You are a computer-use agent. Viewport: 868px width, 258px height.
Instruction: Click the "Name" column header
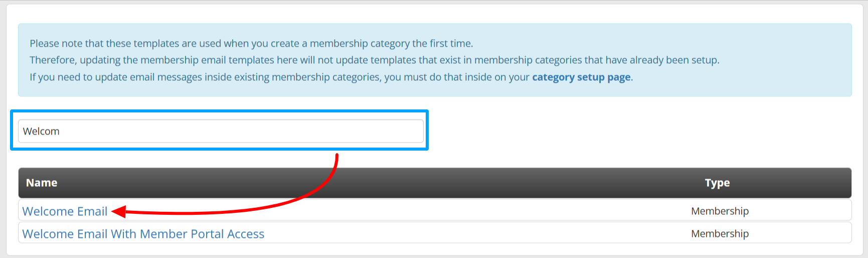42,183
